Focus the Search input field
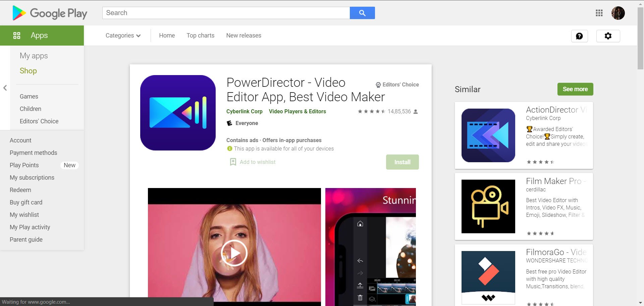The image size is (644, 306). pyautogui.click(x=226, y=13)
